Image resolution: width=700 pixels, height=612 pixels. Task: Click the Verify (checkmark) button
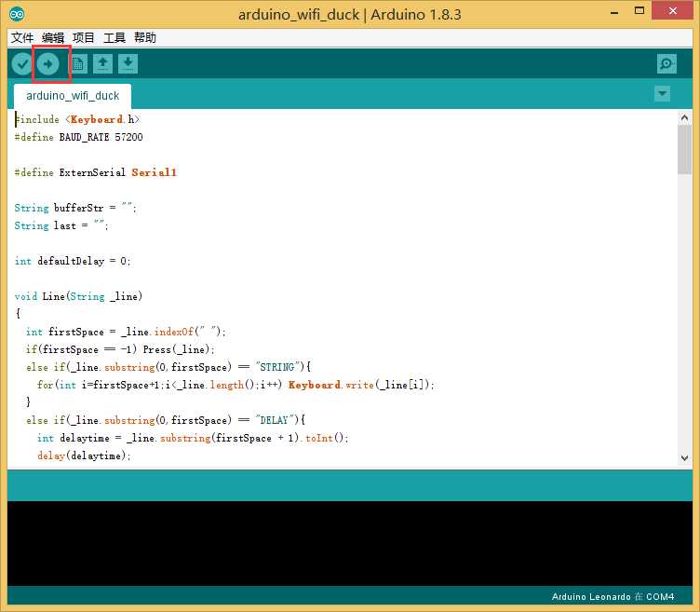22,64
